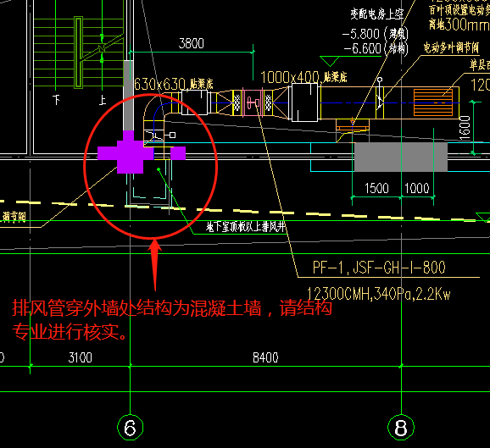The width and height of the screenshot is (490, 448).
Task: Select the PF-1, JSF-GH-I-800 fan tag
Action: [379, 268]
